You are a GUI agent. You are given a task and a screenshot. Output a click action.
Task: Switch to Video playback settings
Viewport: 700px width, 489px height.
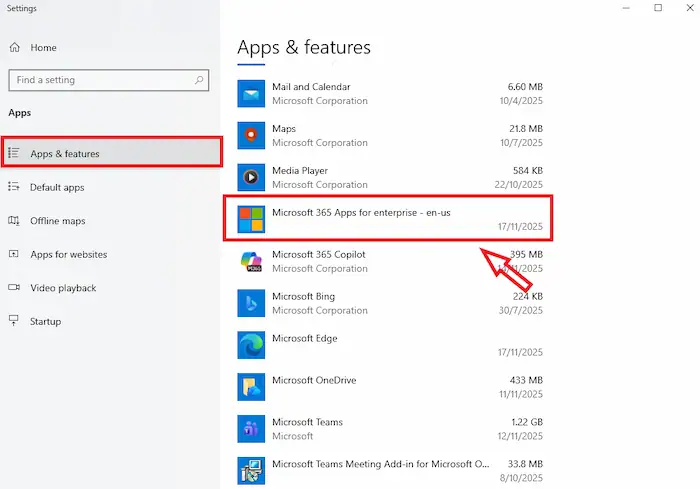click(x=63, y=288)
